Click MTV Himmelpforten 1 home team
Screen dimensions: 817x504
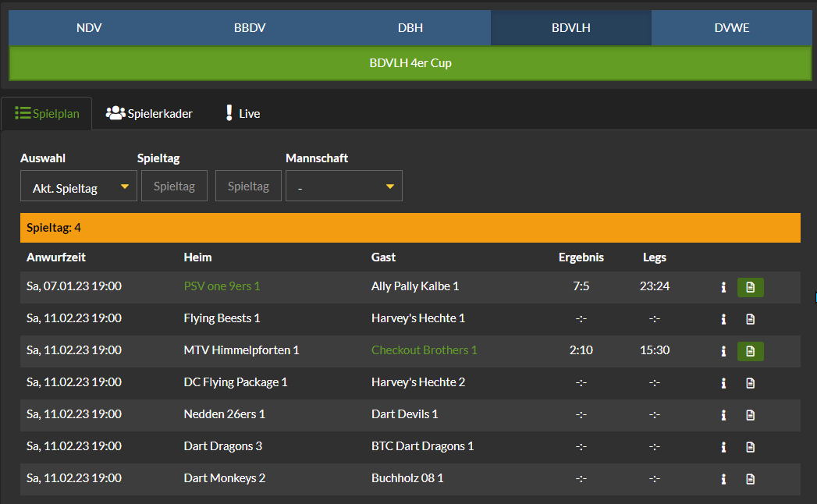(x=242, y=350)
